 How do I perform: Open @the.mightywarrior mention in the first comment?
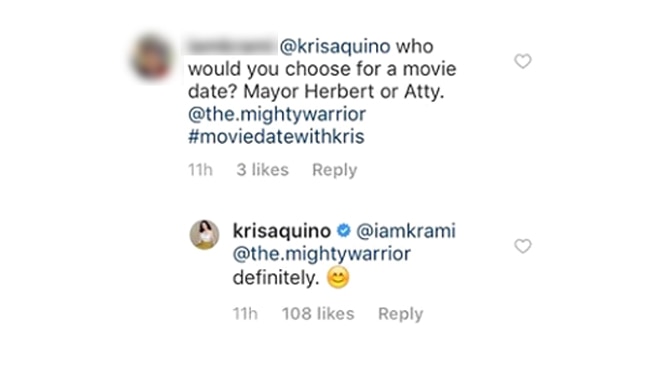[x=277, y=115]
